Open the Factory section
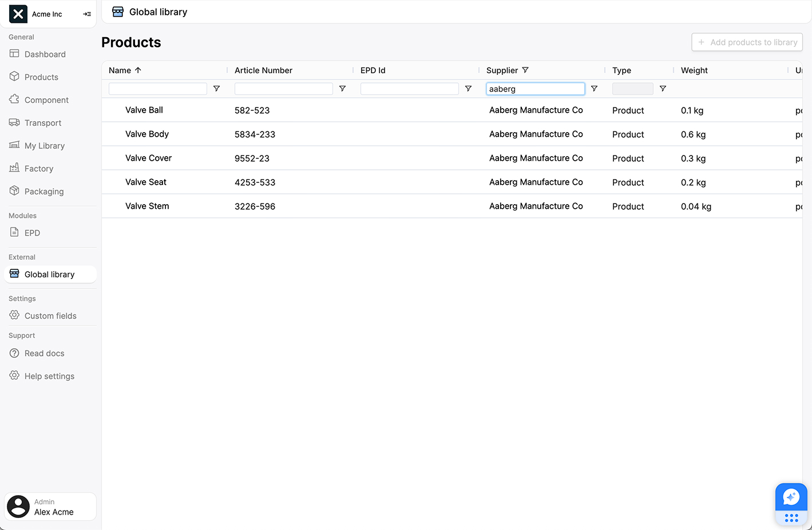Viewport: 812px width, 530px height. click(x=39, y=168)
